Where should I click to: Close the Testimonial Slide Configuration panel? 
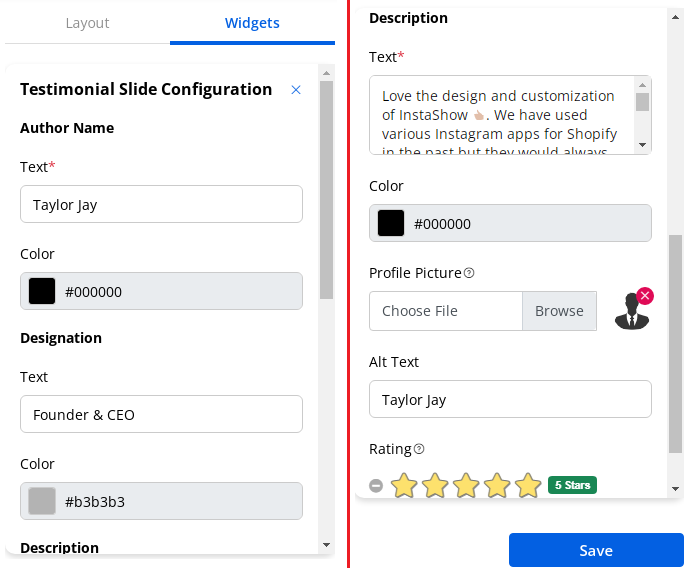[296, 90]
